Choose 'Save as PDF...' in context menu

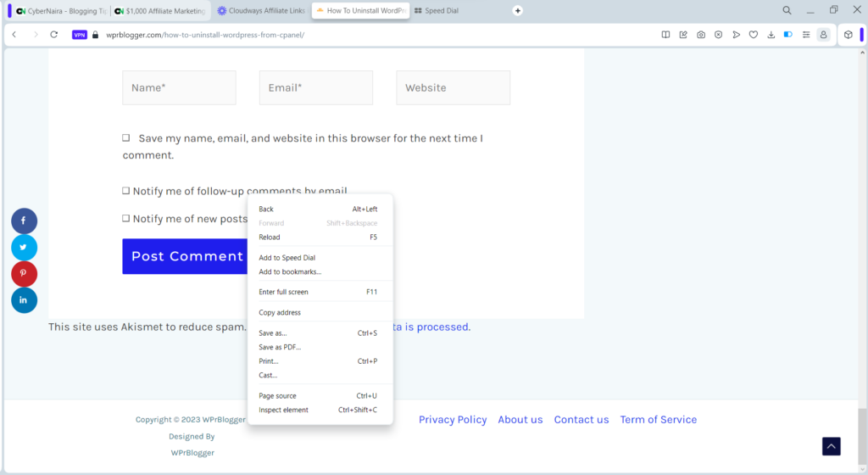click(280, 347)
